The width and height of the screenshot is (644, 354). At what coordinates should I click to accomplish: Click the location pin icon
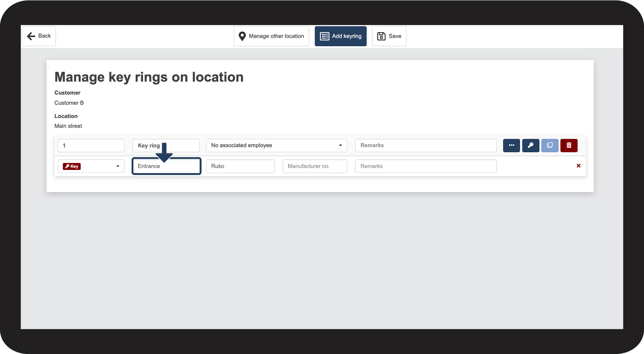coord(242,36)
